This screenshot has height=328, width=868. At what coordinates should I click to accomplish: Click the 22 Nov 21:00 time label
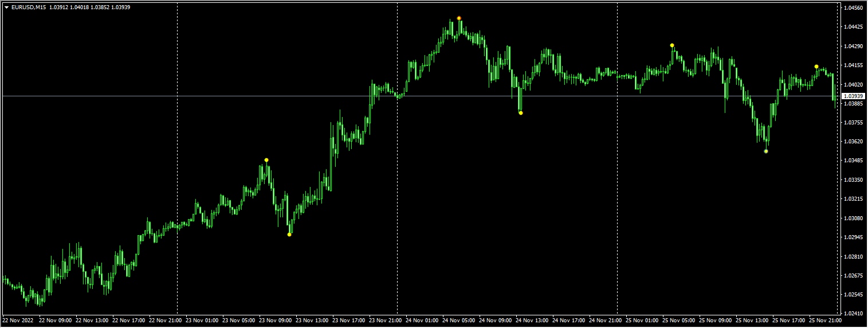coord(166,321)
